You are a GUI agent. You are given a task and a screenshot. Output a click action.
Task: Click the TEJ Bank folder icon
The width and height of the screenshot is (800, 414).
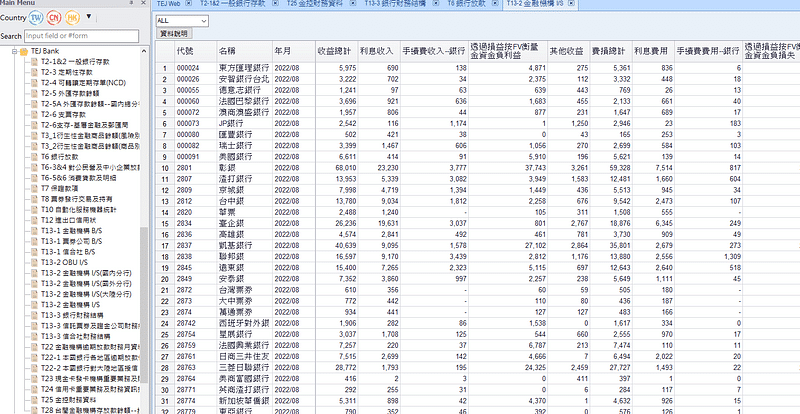24,50
